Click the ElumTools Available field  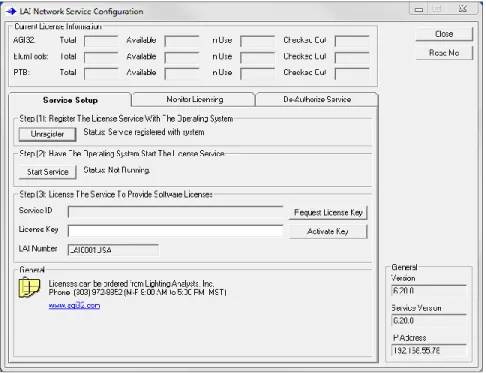(182, 57)
